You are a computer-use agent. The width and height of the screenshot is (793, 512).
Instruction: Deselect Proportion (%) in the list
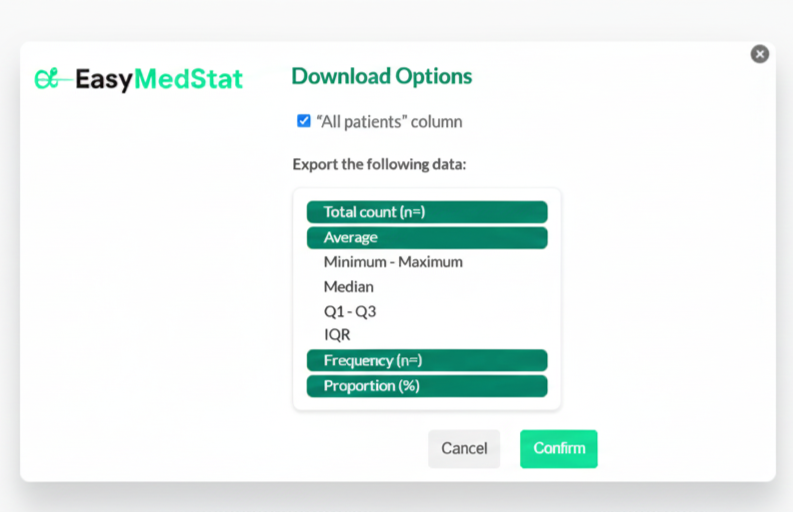pos(427,386)
